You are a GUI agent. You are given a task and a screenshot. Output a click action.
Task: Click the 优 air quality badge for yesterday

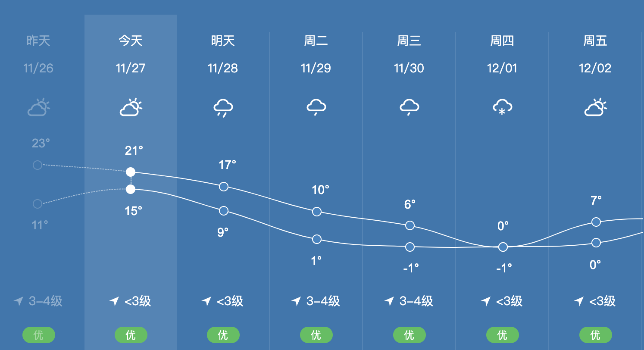tap(39, 335)
